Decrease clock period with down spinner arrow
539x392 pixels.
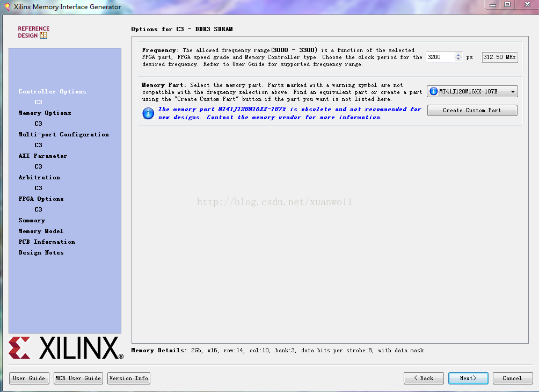458,59
